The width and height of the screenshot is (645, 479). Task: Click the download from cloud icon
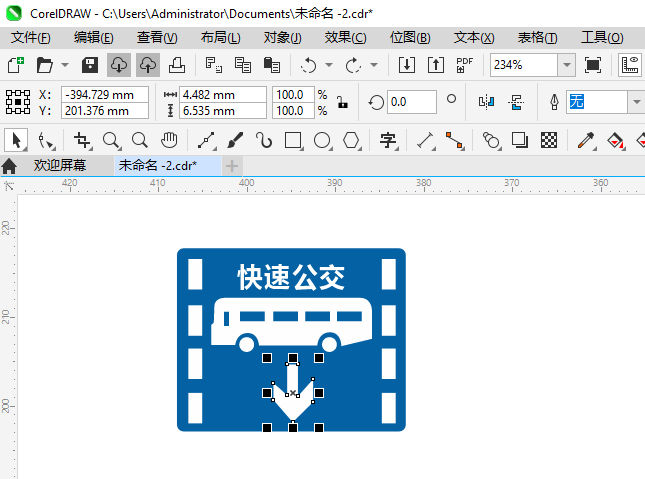coord(119,65)
